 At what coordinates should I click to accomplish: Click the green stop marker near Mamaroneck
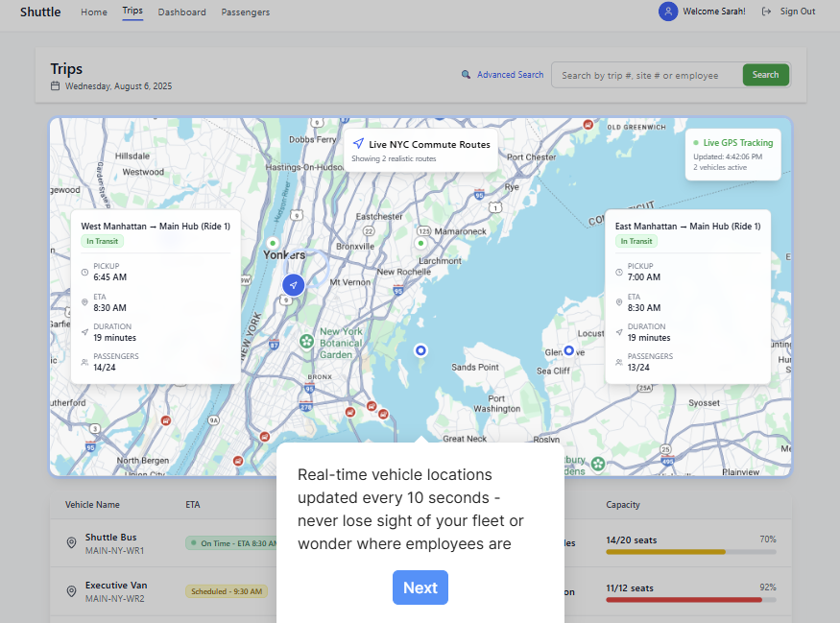click(420, 243)
